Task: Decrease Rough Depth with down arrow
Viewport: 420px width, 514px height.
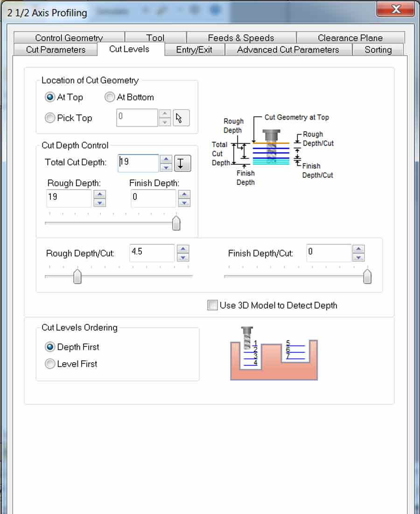Action: [100, 203]
